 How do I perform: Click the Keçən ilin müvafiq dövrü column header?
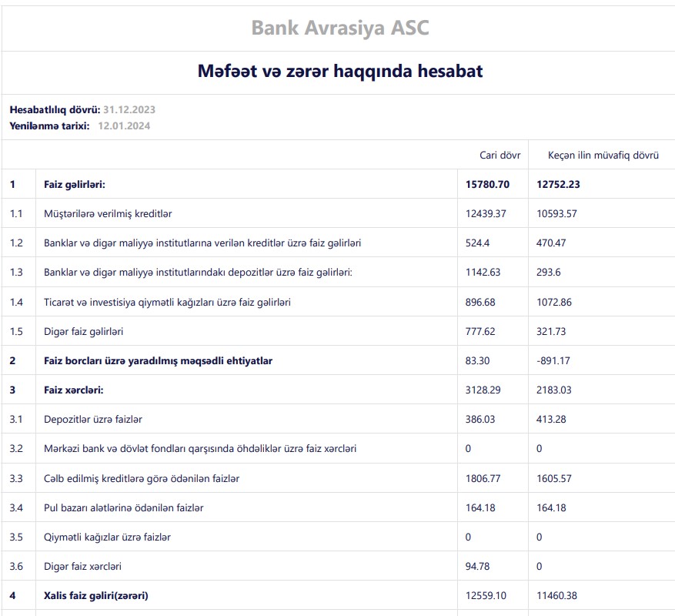pos(603,155)
